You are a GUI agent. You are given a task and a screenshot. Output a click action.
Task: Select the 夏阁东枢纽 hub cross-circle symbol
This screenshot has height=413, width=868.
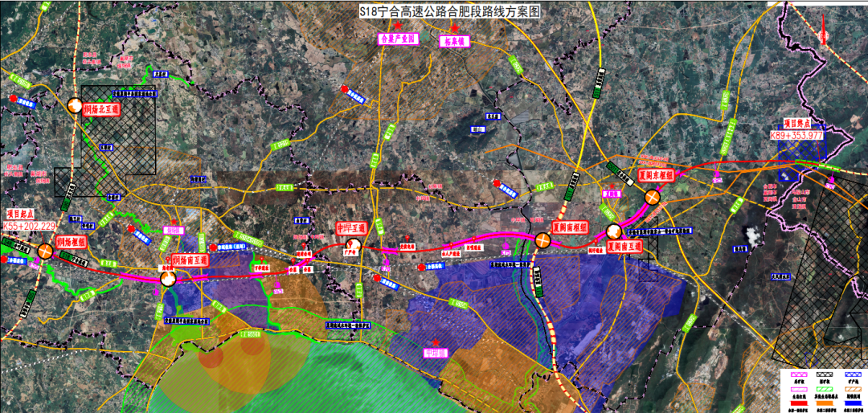click(653, 198)
